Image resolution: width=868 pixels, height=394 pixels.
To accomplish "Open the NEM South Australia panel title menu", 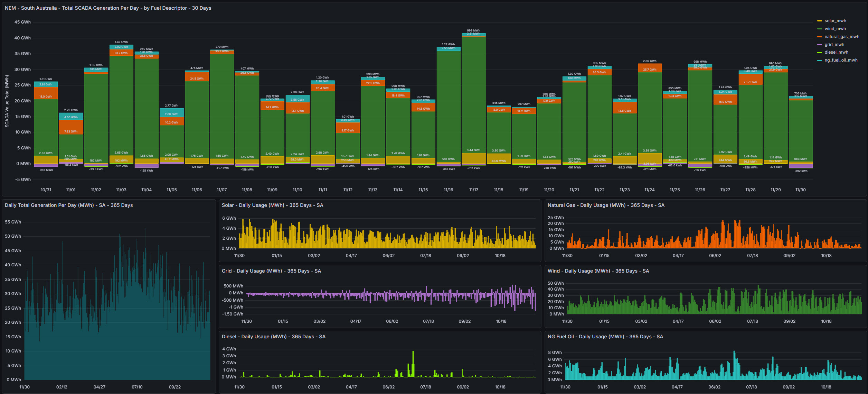I will (x=108, y=8).
